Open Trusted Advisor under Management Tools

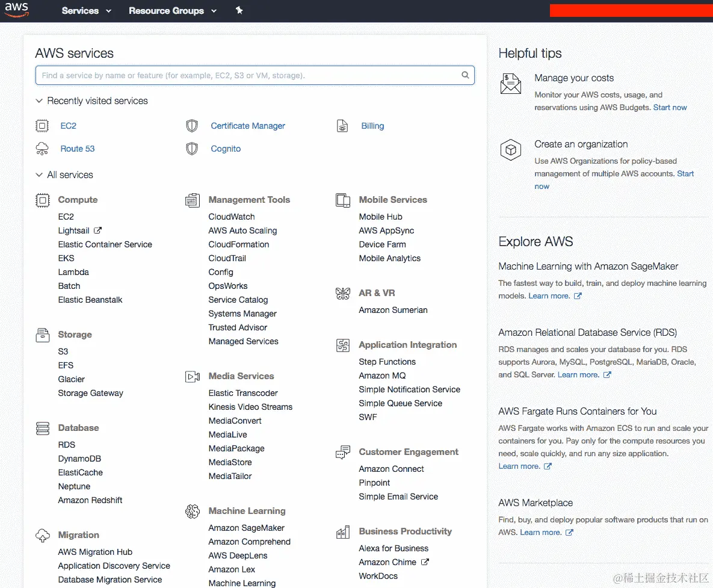tap(238, 327)
